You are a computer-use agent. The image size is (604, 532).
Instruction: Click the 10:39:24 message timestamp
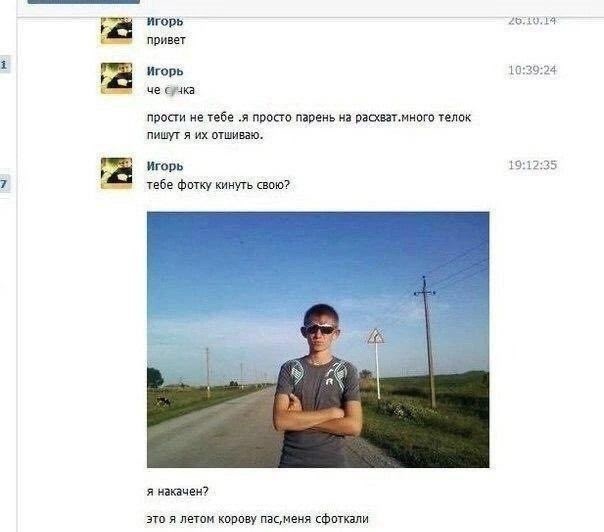click(532, 70)
